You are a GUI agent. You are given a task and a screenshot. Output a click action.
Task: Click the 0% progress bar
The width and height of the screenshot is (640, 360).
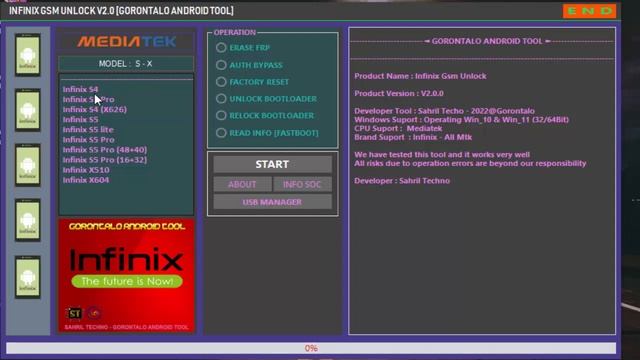(311, 348)
